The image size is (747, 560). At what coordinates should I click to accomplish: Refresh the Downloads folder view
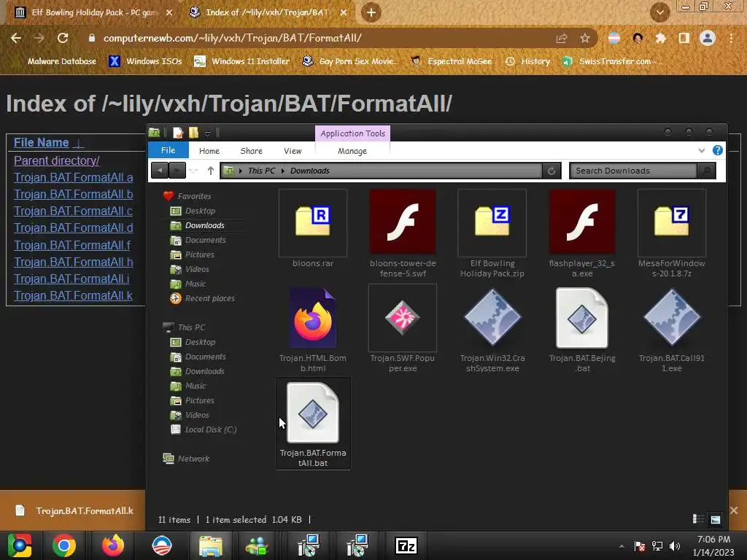point(551,171)
